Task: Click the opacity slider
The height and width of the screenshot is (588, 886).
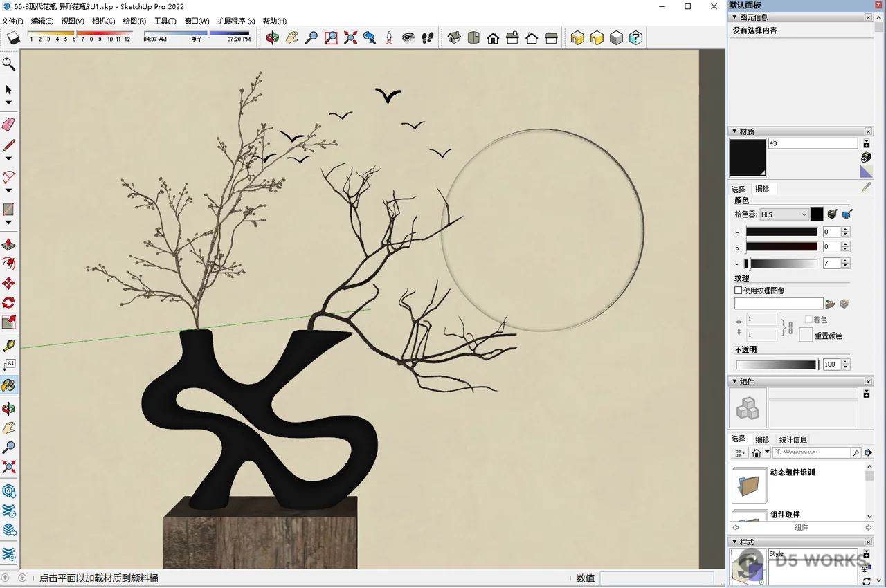Action: coord(777,365)
